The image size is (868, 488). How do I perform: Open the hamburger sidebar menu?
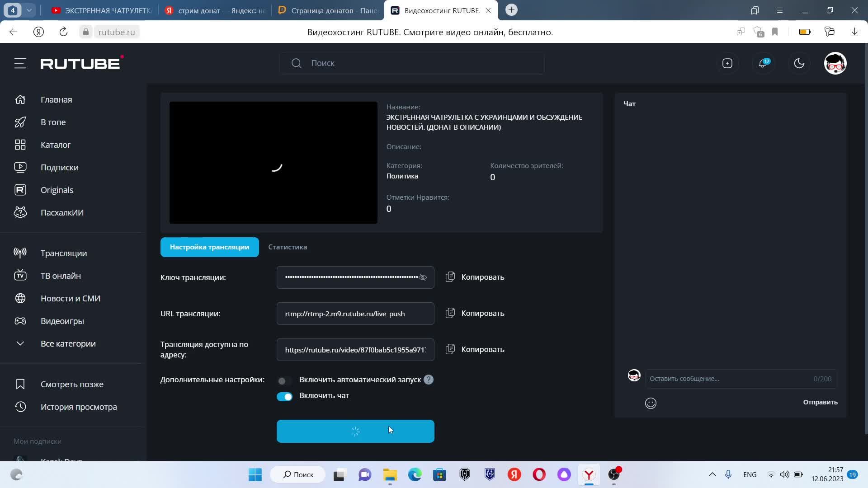pos(20,63)
